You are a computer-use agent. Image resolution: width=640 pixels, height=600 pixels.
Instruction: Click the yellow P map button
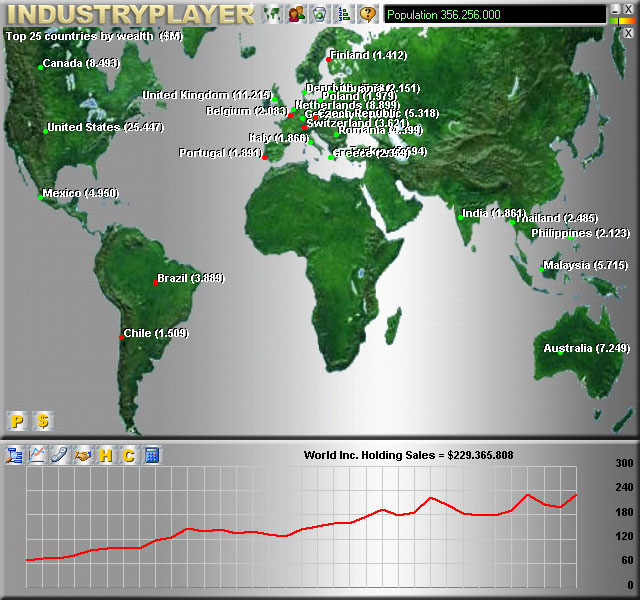tap(17, 421)
